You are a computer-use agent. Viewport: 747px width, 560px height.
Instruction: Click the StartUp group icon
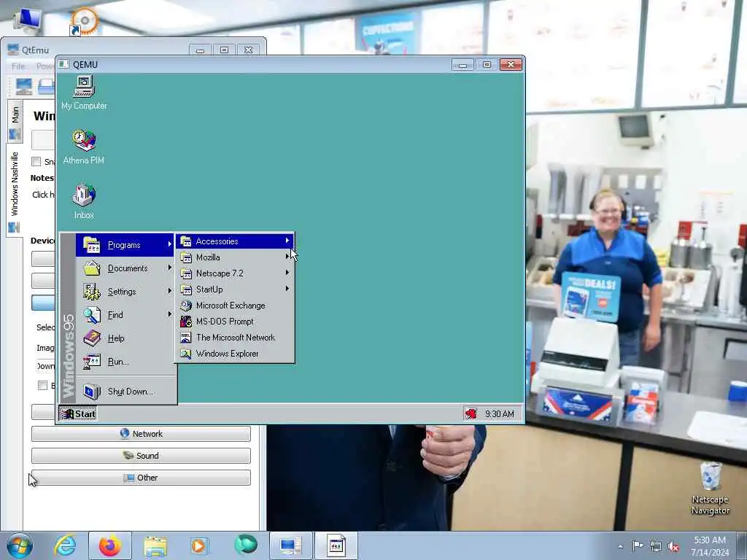pyautogui.click(x=186, y=289)
